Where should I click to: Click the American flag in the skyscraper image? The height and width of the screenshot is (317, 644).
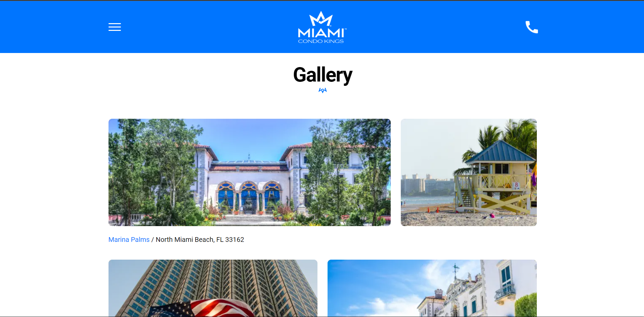tap(202, 309)
